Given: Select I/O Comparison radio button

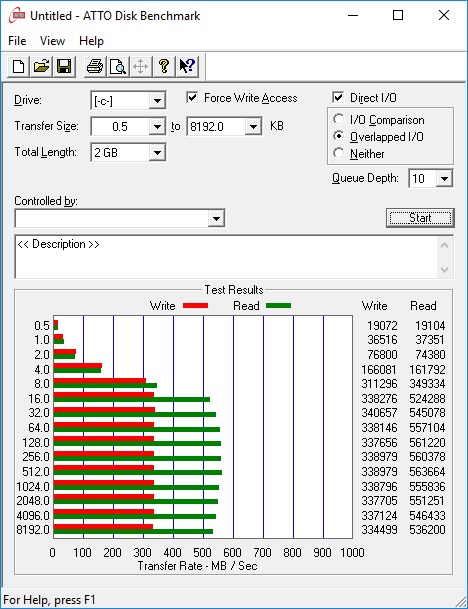Looking at the screenshot, I should 339,119.
